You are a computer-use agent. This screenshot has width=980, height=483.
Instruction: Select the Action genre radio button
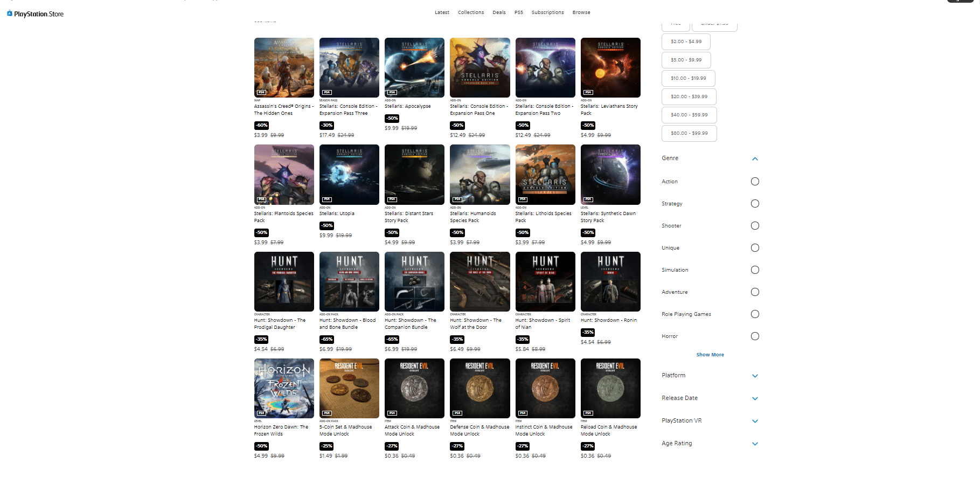point(755,182)
